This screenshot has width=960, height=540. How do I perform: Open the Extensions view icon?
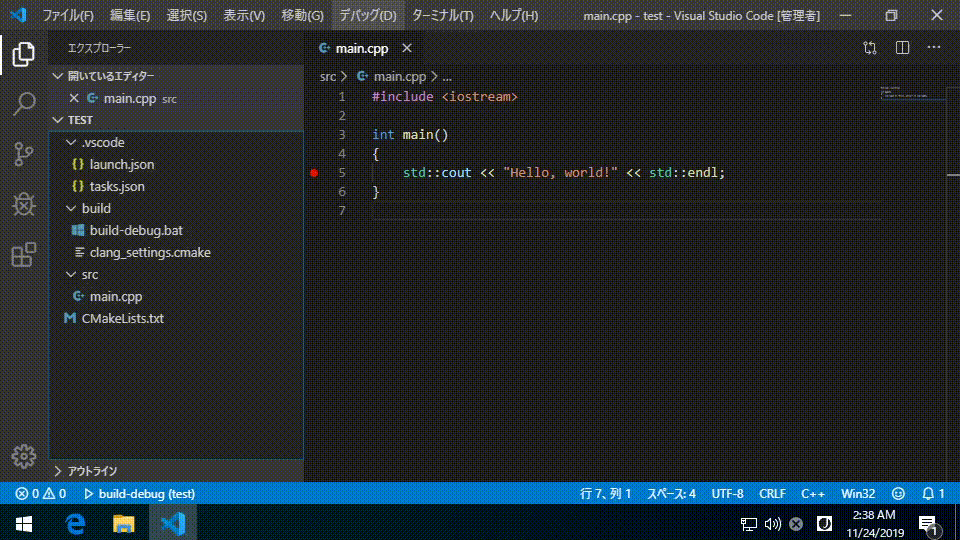pos(24,255)
